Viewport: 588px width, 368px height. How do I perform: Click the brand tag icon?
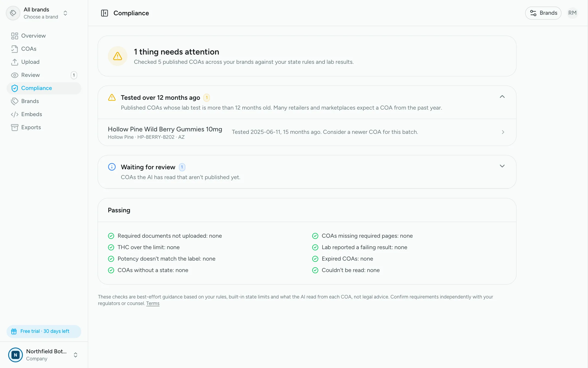pos(13,13)
